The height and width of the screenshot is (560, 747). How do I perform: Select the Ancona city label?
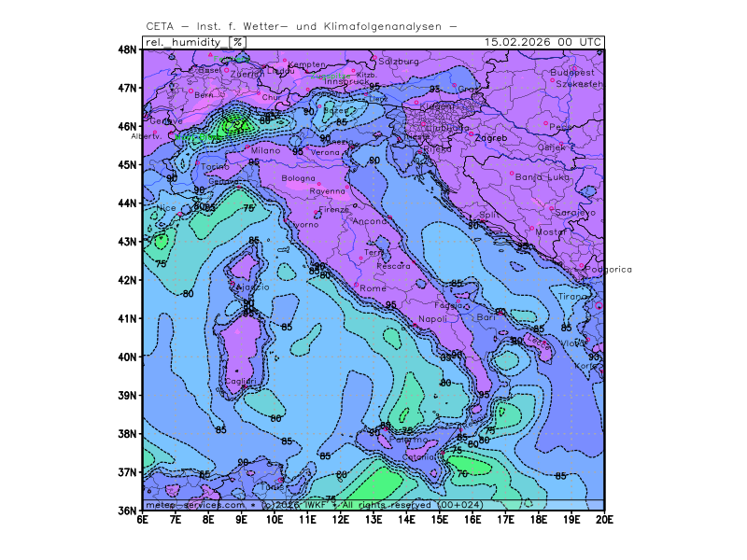[x=370, y=221]
